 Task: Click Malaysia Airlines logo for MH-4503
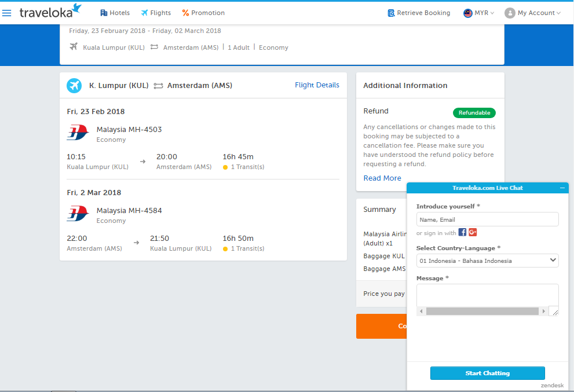click(x=78, y=133)
